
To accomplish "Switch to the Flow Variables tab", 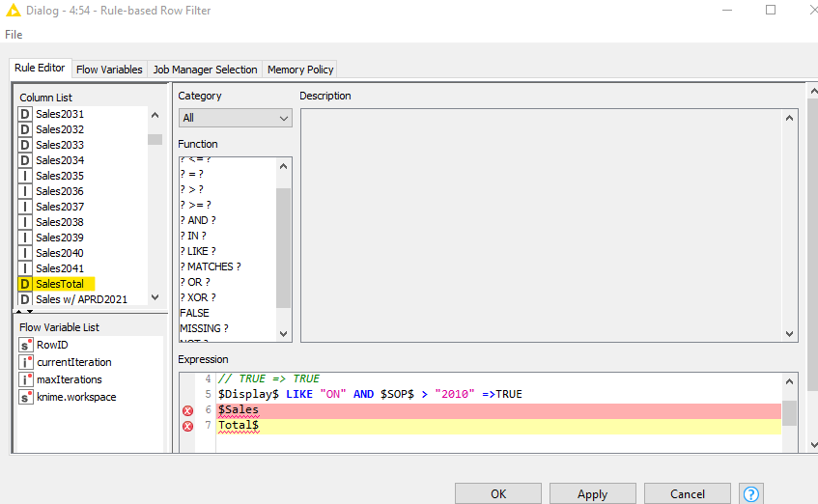I will tap(109, 70).
